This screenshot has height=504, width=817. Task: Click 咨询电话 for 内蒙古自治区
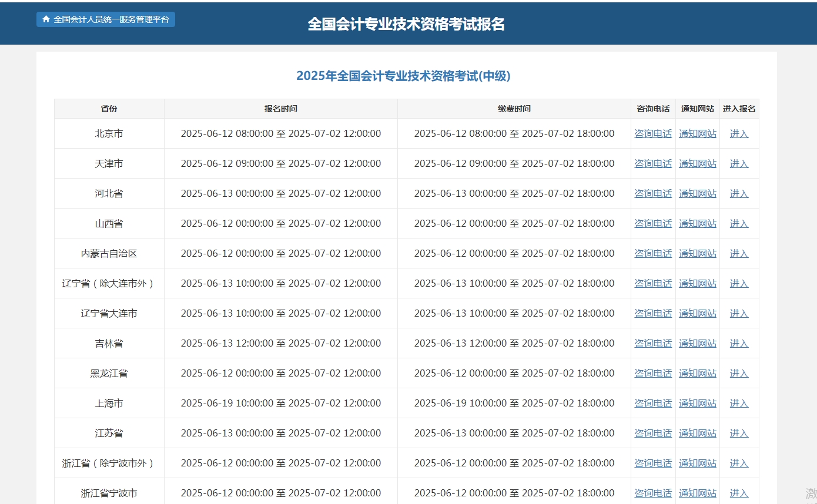pyautogui.click(x=653, y=253)
